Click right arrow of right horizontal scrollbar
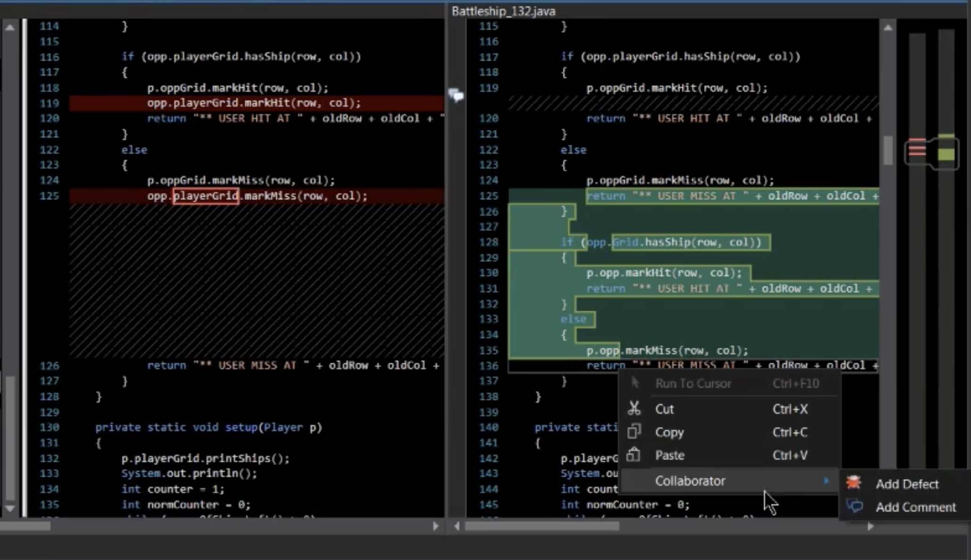 point(871,526)
